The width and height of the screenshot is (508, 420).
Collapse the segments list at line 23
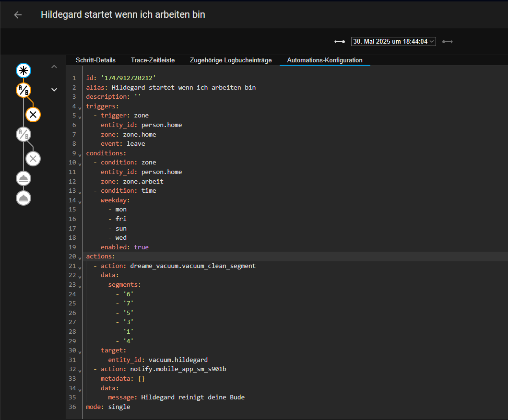(80, 287)
